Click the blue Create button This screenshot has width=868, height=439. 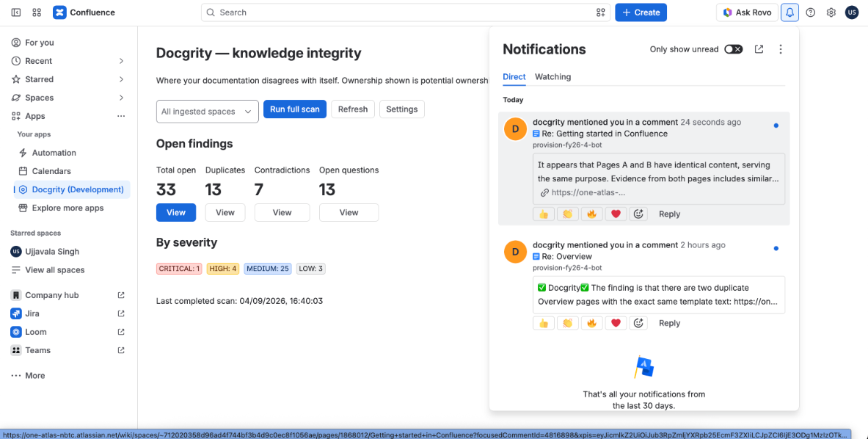point(641,12)
